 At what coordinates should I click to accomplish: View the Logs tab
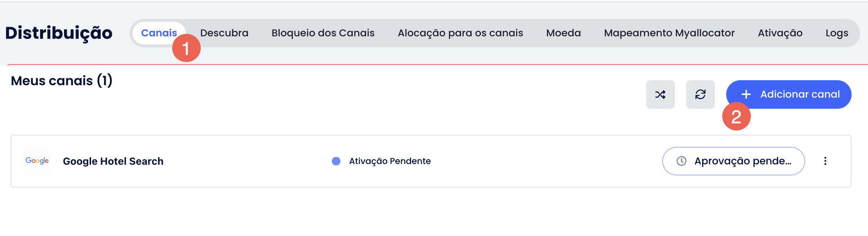click(x=837, y=33)
